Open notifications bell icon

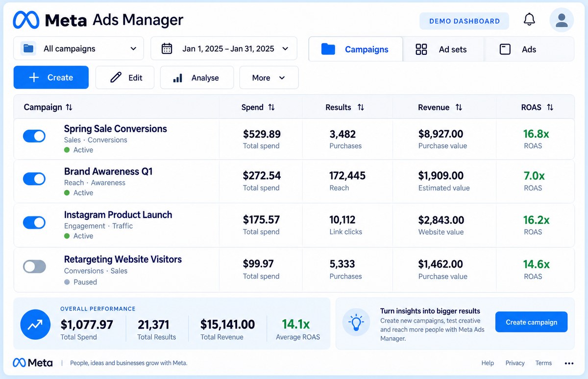tap(529, 20)
